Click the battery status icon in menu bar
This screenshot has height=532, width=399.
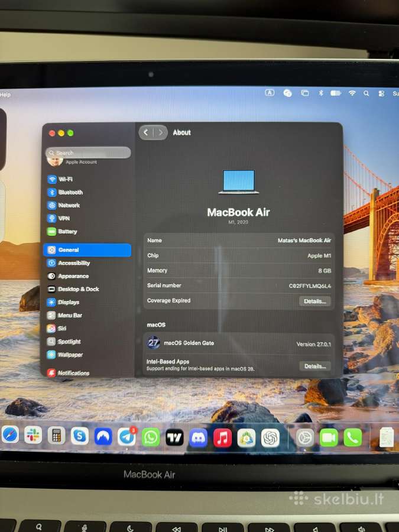click(336, 93)
